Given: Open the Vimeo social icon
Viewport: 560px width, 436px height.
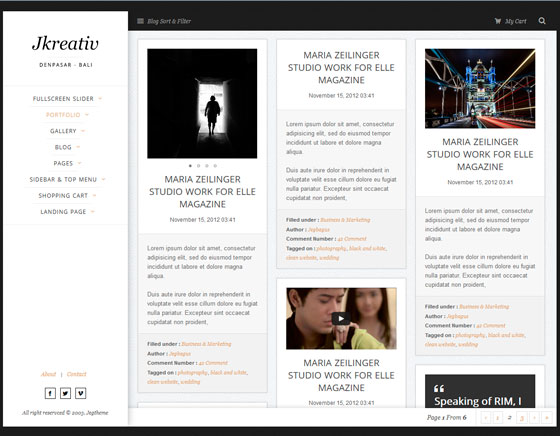Looking at the screenshot, I should (x=81, y=393).
